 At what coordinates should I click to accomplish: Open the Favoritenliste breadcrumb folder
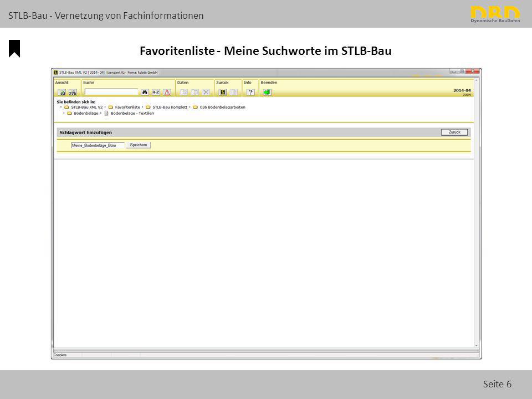pyautogui.click(x=124, y=107)
